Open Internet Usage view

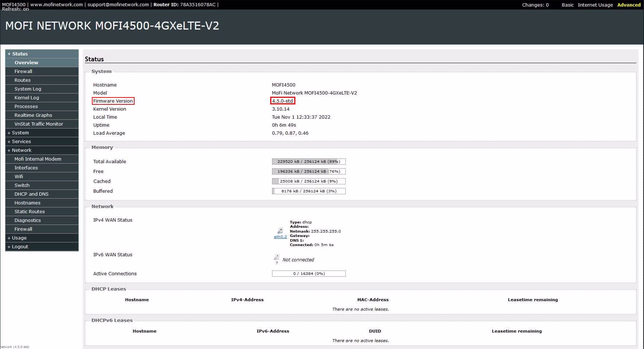pyautogui.click(x=595, y=5)
